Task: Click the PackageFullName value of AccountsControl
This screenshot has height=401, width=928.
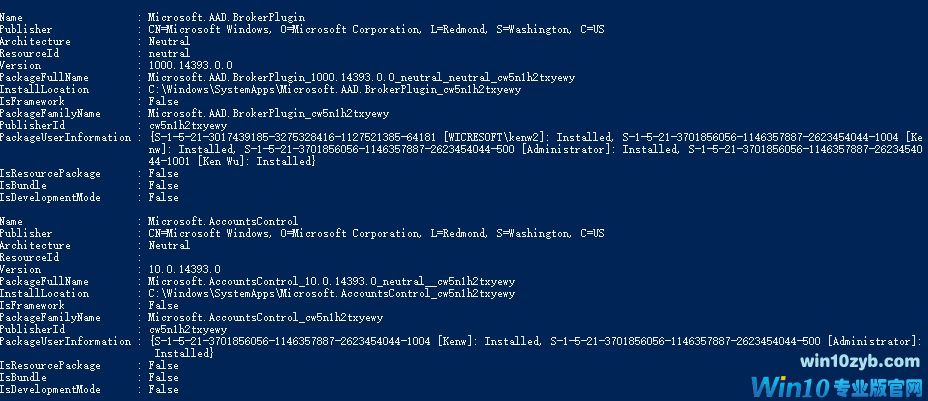Action: point(332,282)
